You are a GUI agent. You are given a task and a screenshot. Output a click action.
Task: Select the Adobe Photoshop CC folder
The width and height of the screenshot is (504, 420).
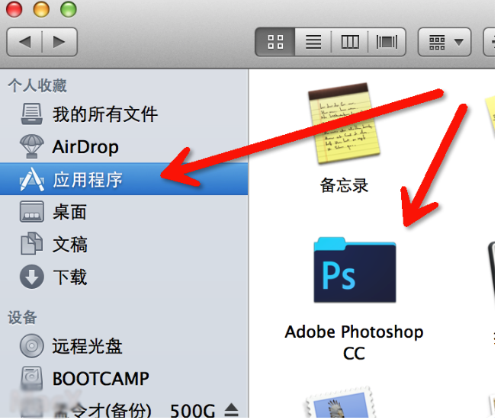pos(355,270)
